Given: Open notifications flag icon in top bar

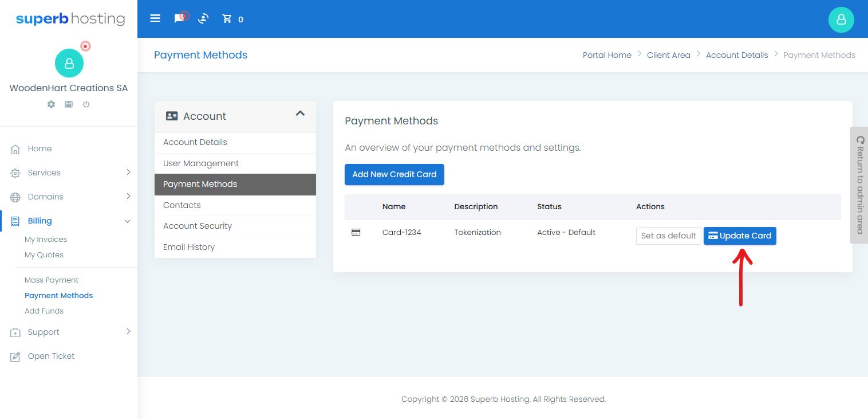Looking at the screenshot, I should coord(180,18).
